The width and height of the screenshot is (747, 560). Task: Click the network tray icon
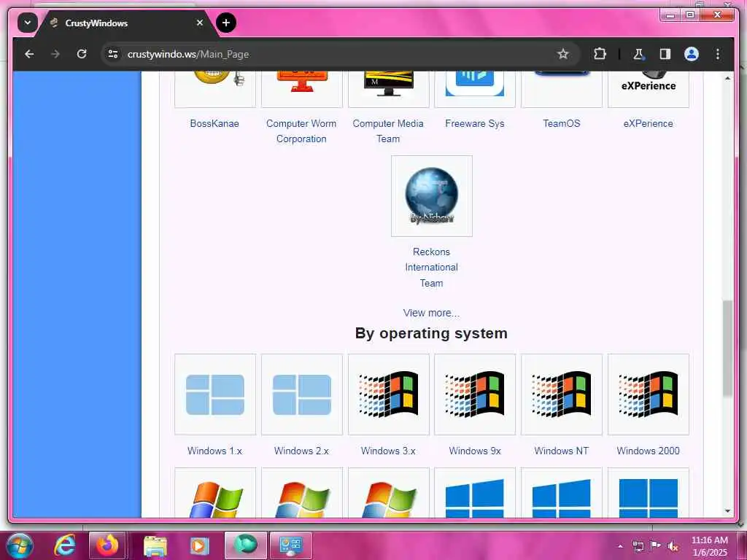pos(638,546)
